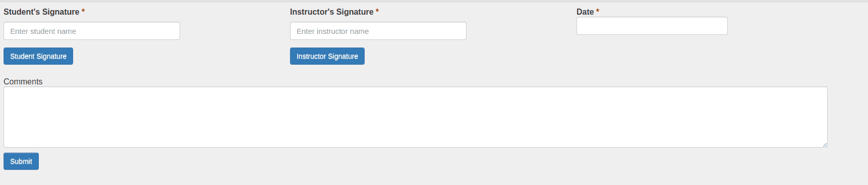Image resolution: width=868 pixels, height=185 pixels.
Task: Click the word 'Signature' on the blue student button
Action: click(x=51, y=56)
